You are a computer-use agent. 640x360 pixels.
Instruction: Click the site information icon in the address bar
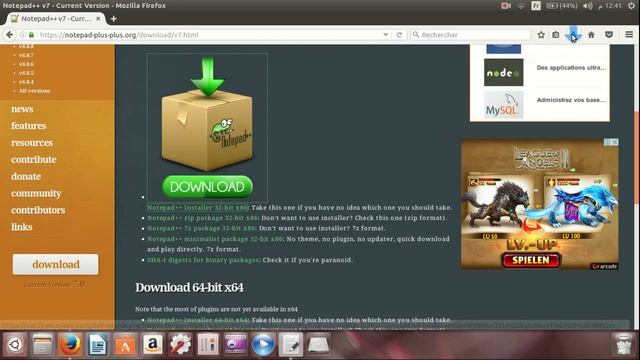[x=23, y=35]
